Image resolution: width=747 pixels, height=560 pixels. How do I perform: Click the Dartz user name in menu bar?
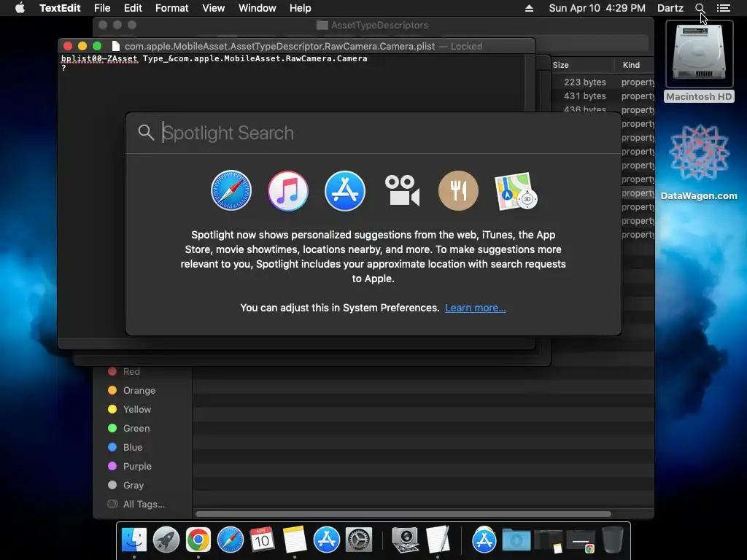pos(670,8)
